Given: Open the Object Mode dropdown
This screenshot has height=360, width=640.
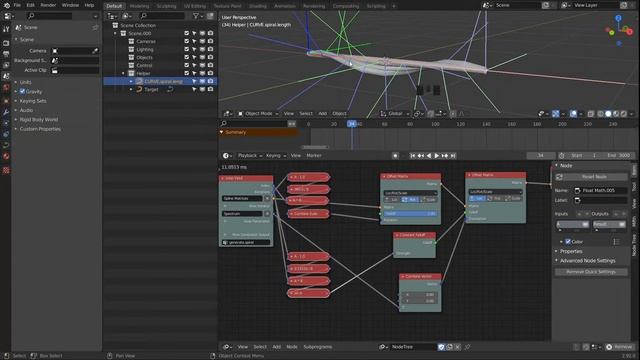Looking at the screenshot, I should point(258,113).
